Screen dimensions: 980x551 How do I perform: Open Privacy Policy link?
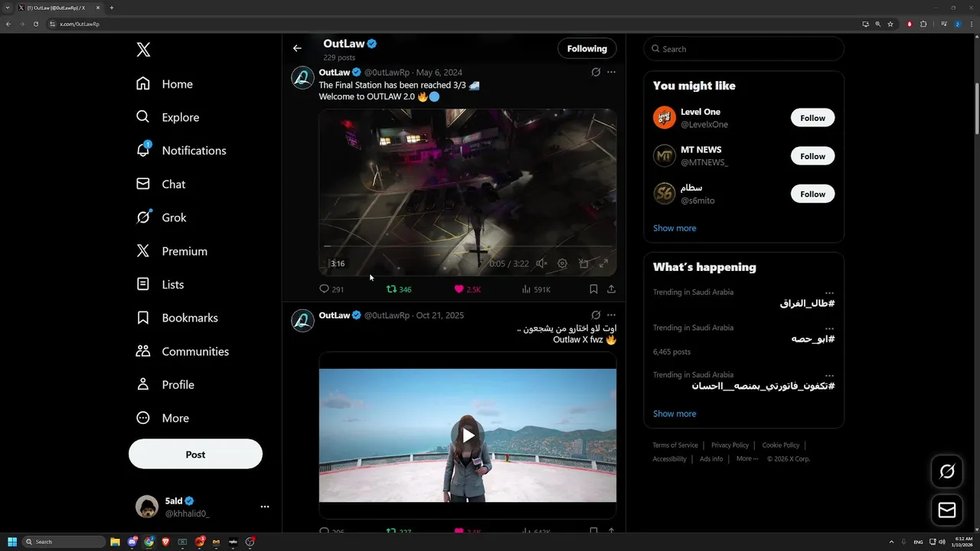pos(730,445)
